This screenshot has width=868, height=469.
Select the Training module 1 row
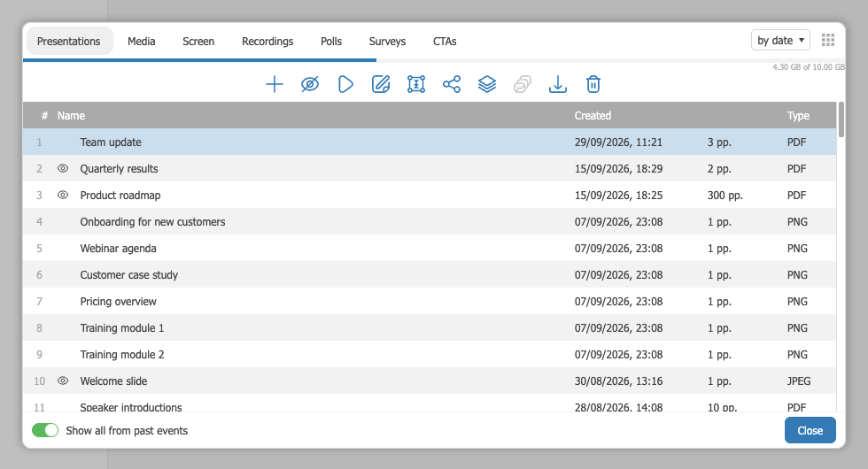(x=430, y=327)
